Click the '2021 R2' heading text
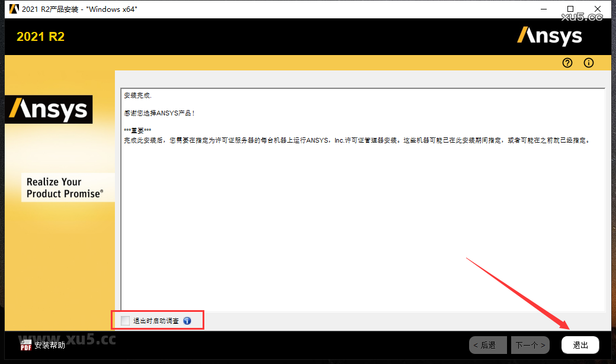Viewport: 616px width, 364px height. [x=40, y=37]
